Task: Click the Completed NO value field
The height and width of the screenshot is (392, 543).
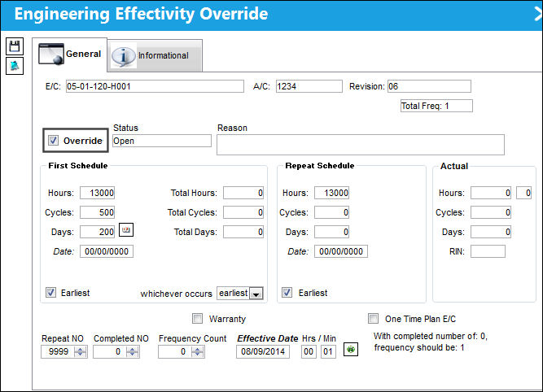Action: coord(109,352)
